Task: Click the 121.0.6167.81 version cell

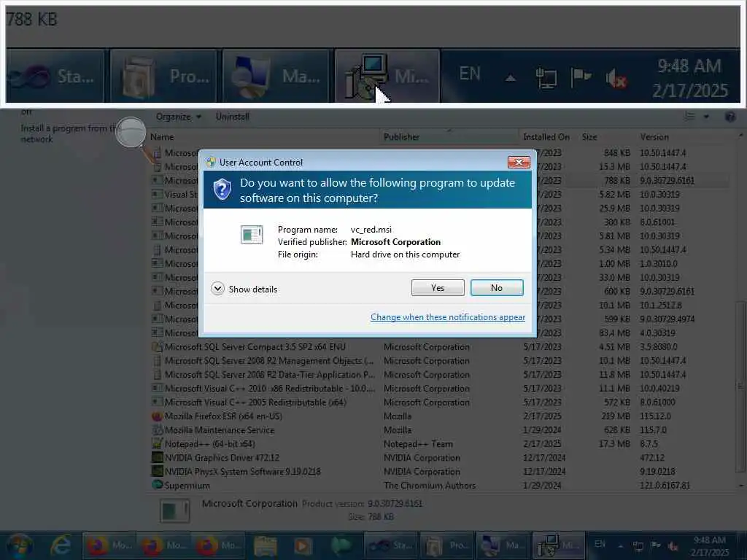Action: (x=665, y=486)
